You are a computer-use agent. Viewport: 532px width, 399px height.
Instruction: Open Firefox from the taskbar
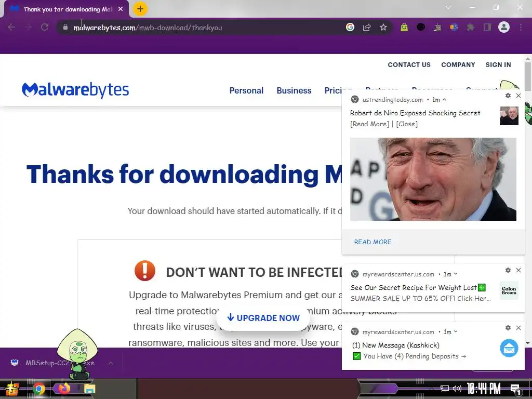click(64, 389)
